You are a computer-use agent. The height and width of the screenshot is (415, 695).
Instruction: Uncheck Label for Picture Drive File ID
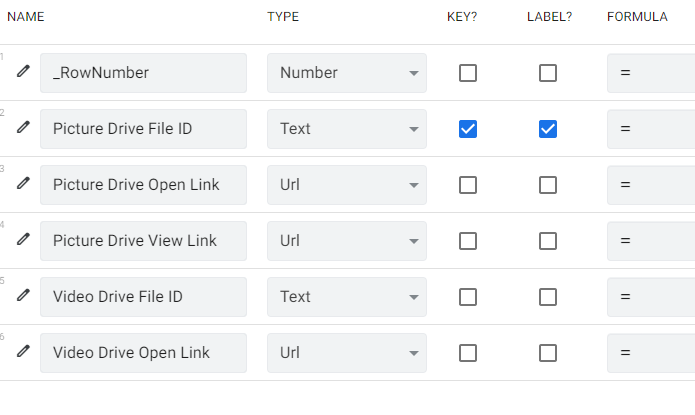548,129
